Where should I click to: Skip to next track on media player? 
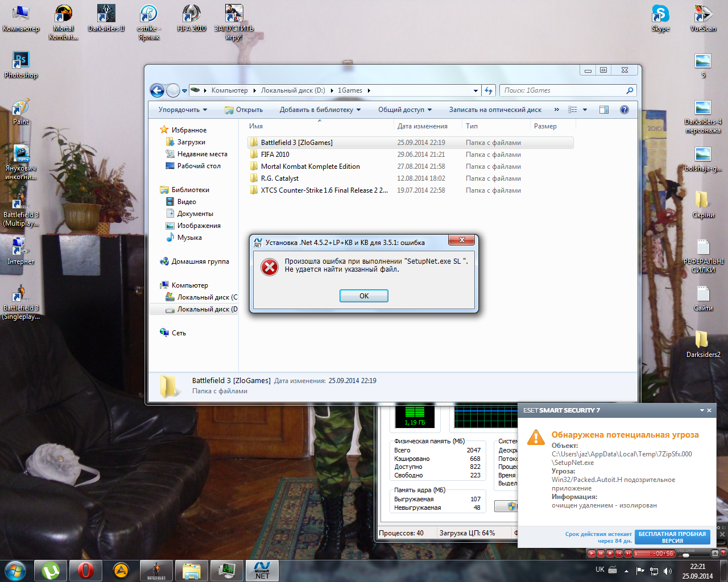[628, 553]
